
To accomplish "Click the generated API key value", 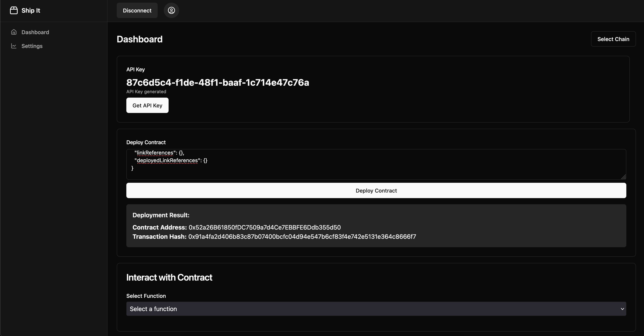I will coord(218,82).
